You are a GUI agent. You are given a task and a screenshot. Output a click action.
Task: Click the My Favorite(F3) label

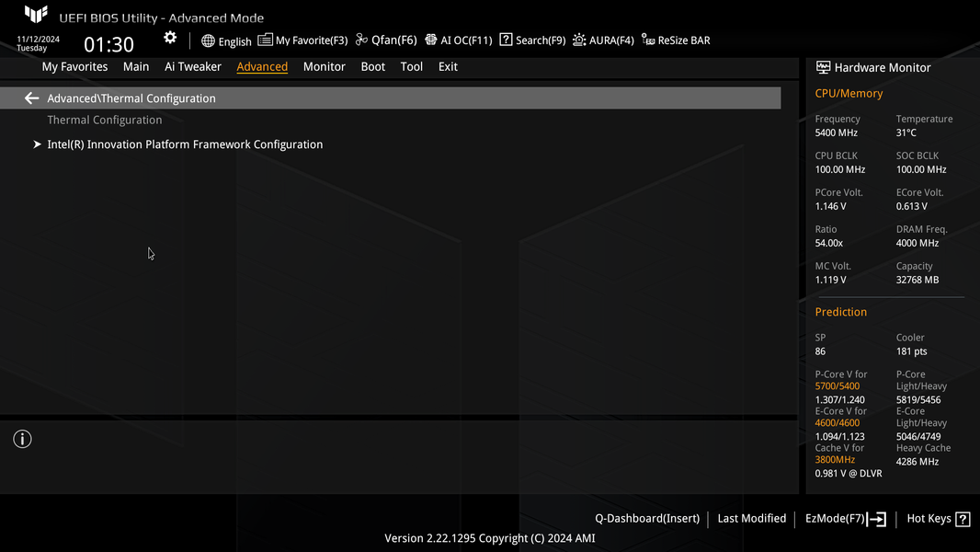(312, 40)
